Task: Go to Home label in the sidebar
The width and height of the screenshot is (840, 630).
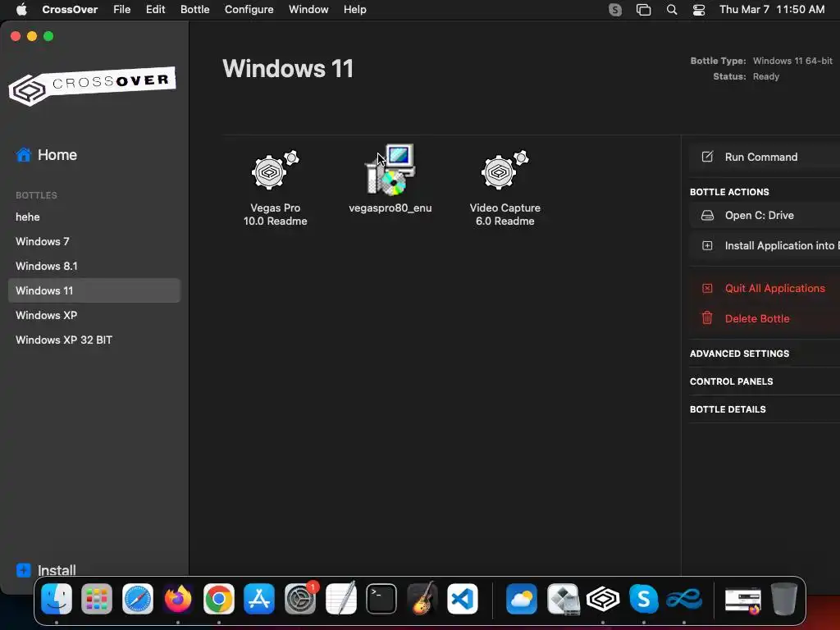Action: pyautogui.click(x=57, y=155)
